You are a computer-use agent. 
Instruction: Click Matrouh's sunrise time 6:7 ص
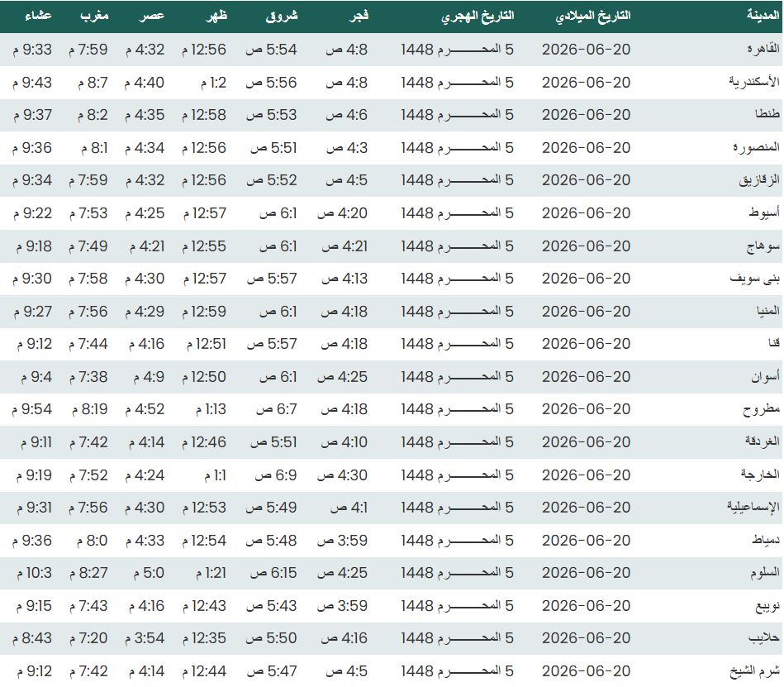tap(277, 409)
